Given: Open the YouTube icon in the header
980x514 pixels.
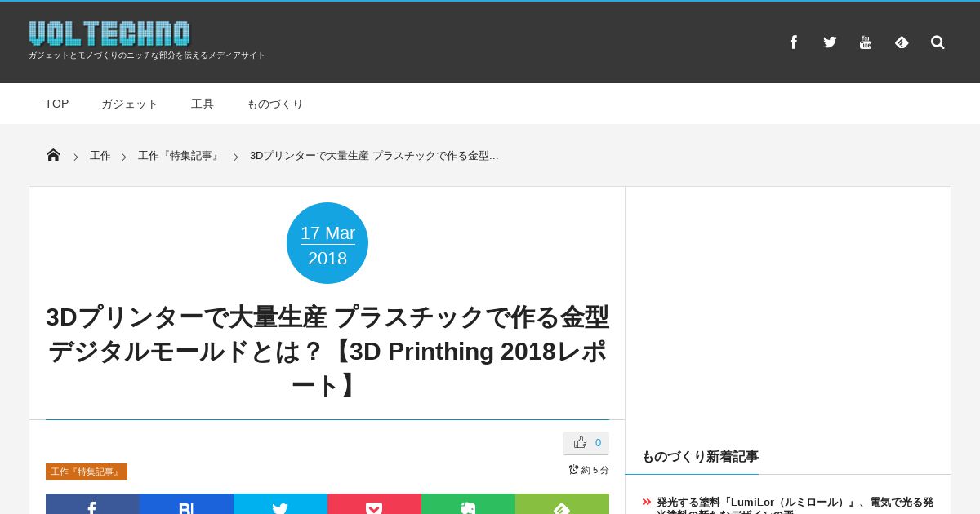Looking at the screenshot, I should (866, 42).
